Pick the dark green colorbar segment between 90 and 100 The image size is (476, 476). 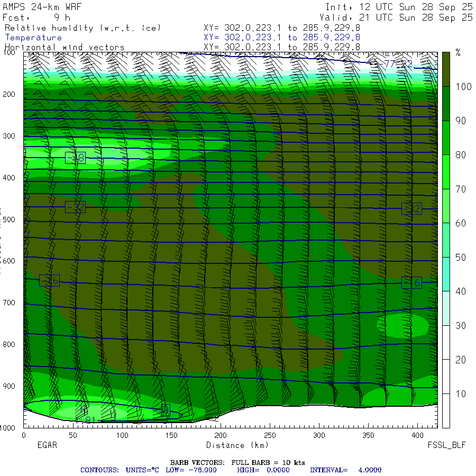[446, 104]
